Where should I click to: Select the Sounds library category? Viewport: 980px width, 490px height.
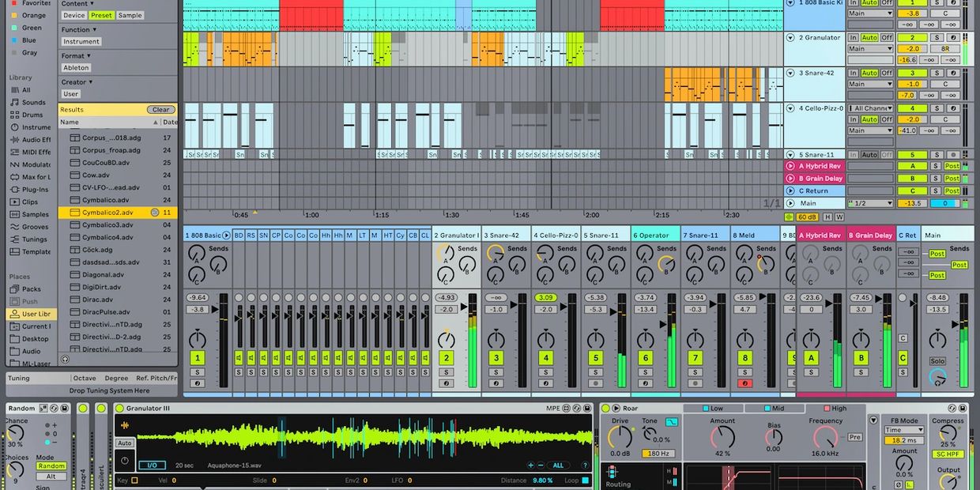point(32,102)
